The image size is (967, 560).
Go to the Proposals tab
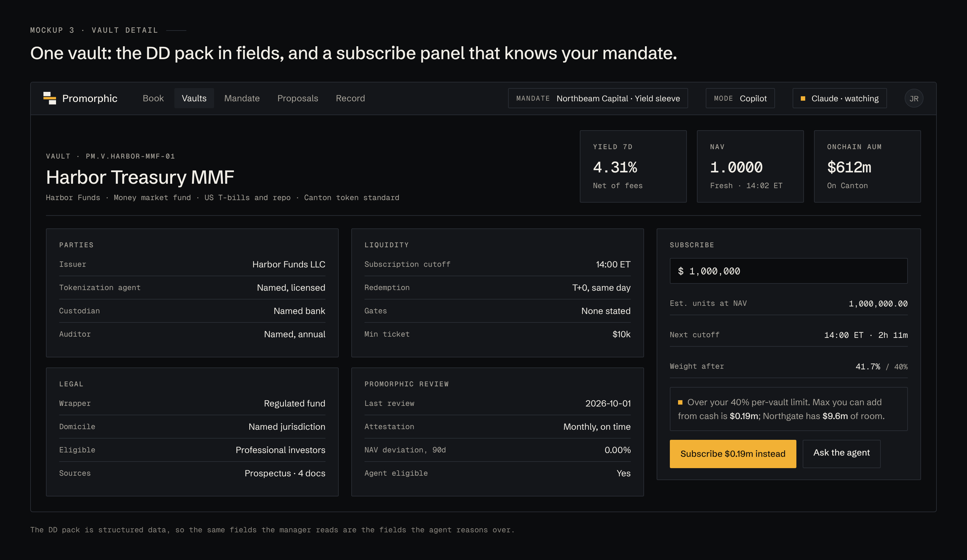[297, 98]
